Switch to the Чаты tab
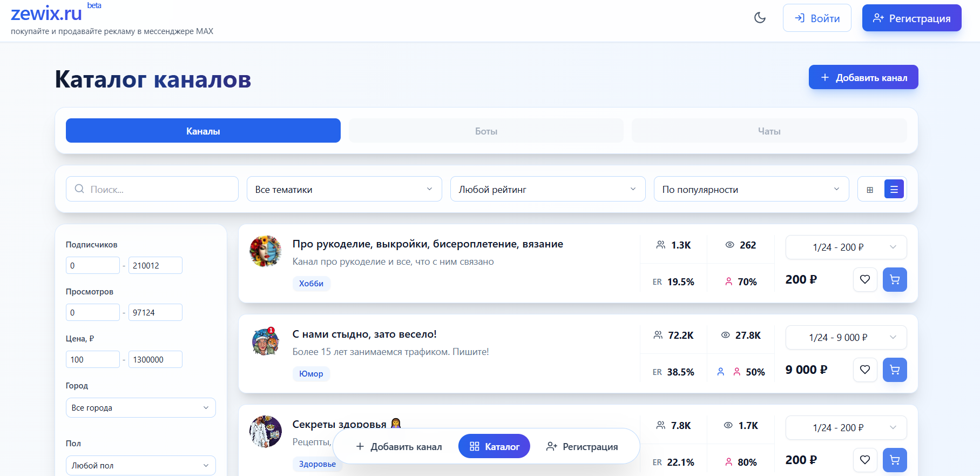Image resolution: width=980 pixels, height=476 pixels. (x=769, y=131)
